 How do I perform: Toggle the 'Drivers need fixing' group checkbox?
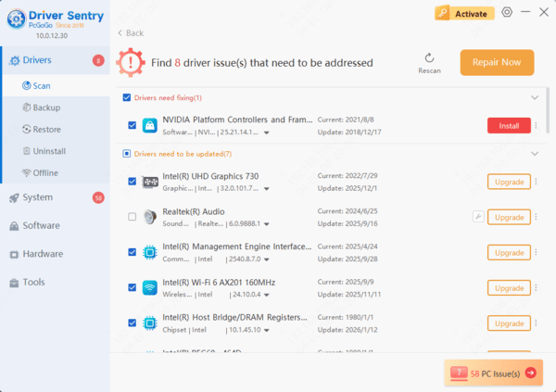pos(127,97)
